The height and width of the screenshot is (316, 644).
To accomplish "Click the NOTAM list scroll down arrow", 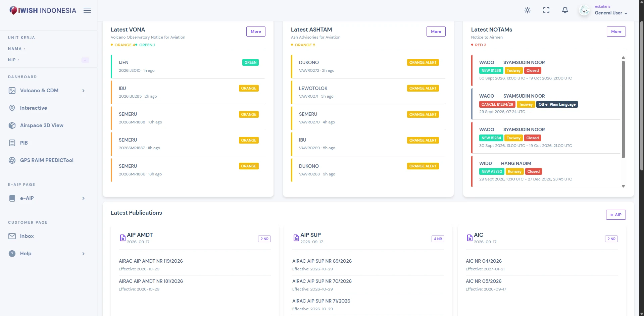I will coord(623,186).
